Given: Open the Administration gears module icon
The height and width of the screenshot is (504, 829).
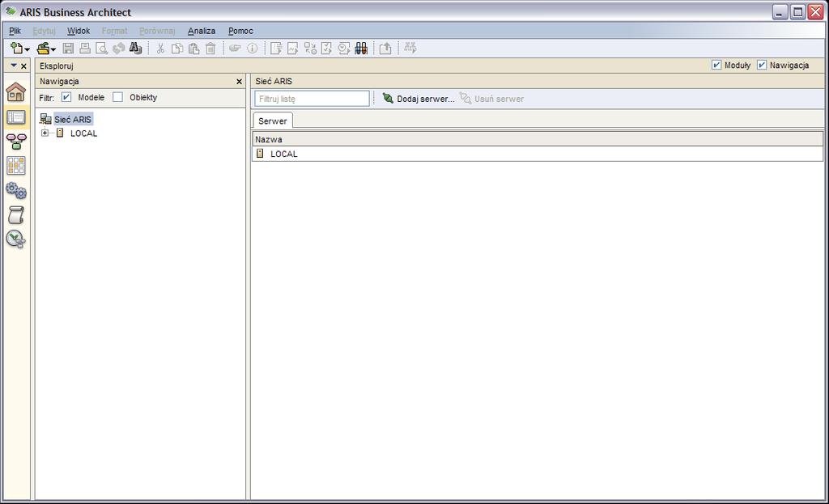Looking at the screenshot, I should [x=16, y=190].
